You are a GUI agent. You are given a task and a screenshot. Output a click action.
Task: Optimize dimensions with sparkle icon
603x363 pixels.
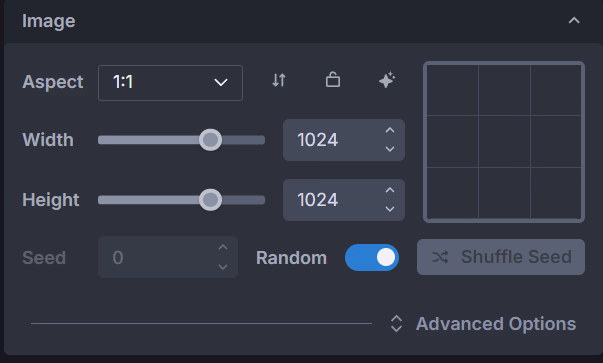click(386, 80)
